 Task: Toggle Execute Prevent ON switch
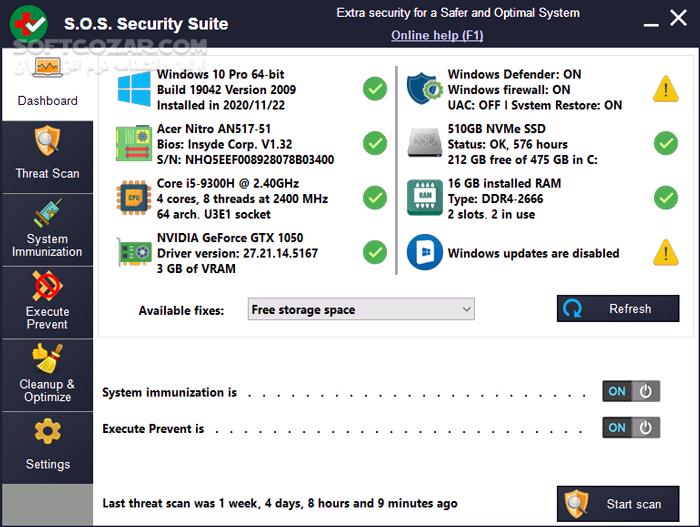(x=631, y=427)
